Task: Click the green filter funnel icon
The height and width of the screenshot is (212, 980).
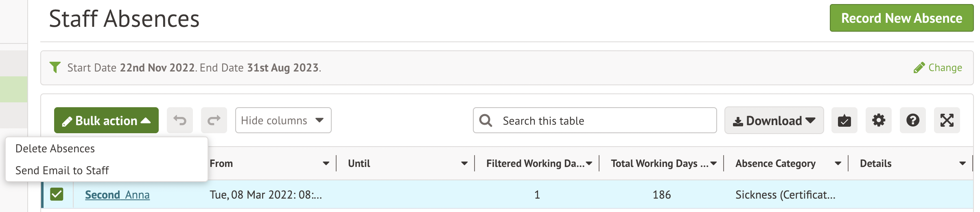Action: pyautogui.click(x=55, y=67)
